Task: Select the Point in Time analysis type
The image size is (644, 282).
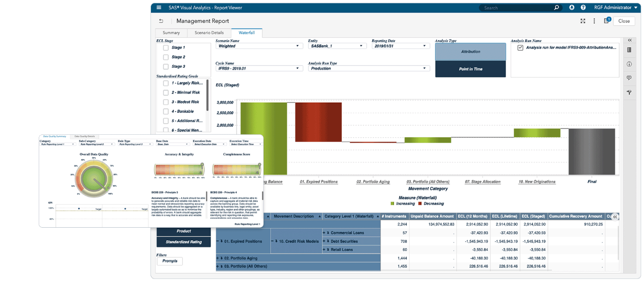Action: pos(470,69)
